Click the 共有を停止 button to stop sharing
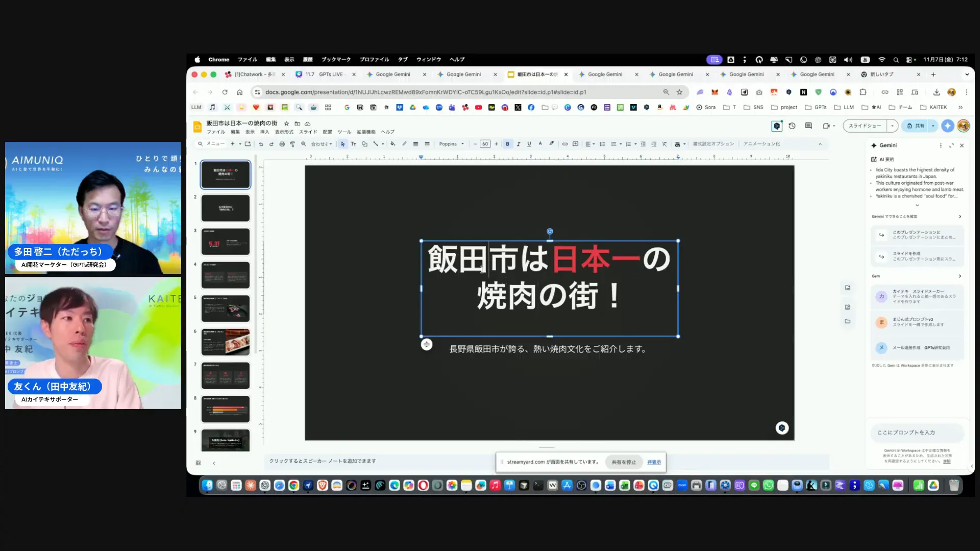Viewport: 980px width, 551px height. (623, 462)
